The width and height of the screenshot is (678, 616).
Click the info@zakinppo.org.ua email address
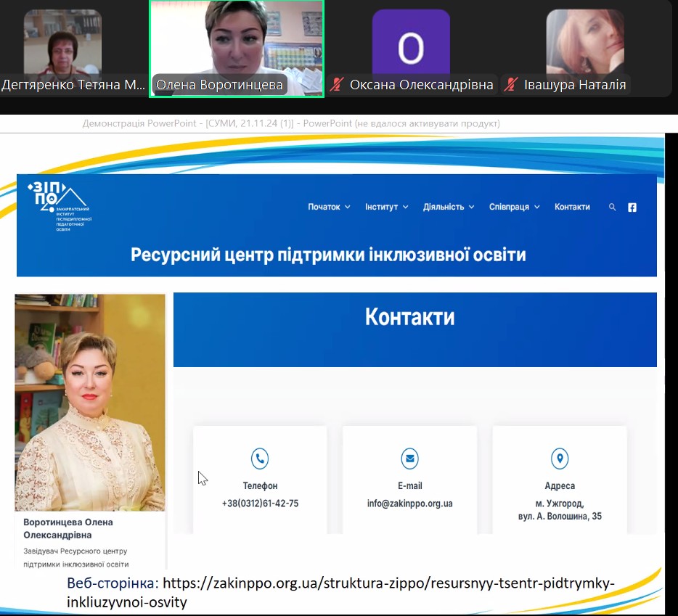coord(409,504)
